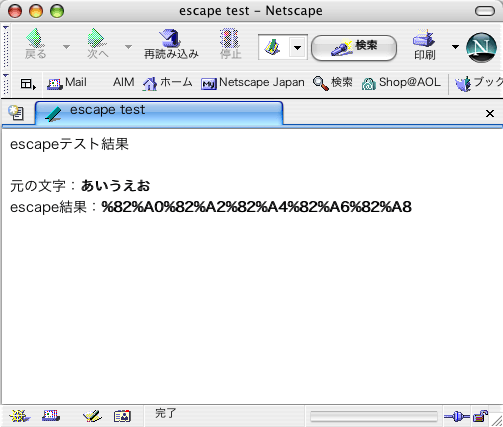The image size is (503, 427).
Task: Expand the back button history dropdown arrow
Action: tap(66, 47)
